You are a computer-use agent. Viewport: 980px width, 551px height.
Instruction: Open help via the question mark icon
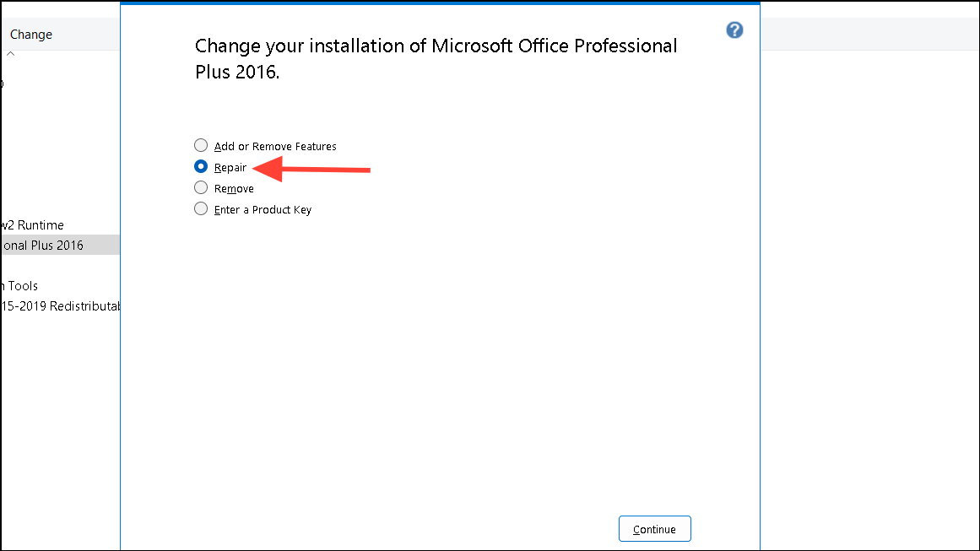(x=734, y=30)
